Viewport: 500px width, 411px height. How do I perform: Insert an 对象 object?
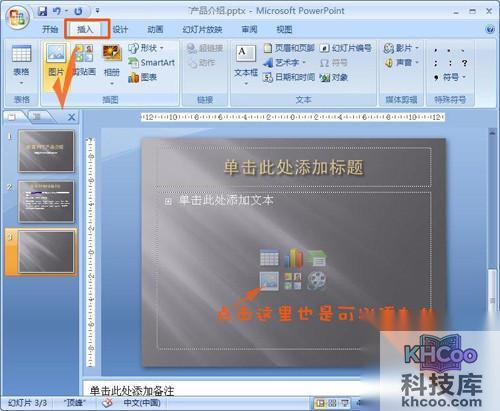tap(334, 77)
